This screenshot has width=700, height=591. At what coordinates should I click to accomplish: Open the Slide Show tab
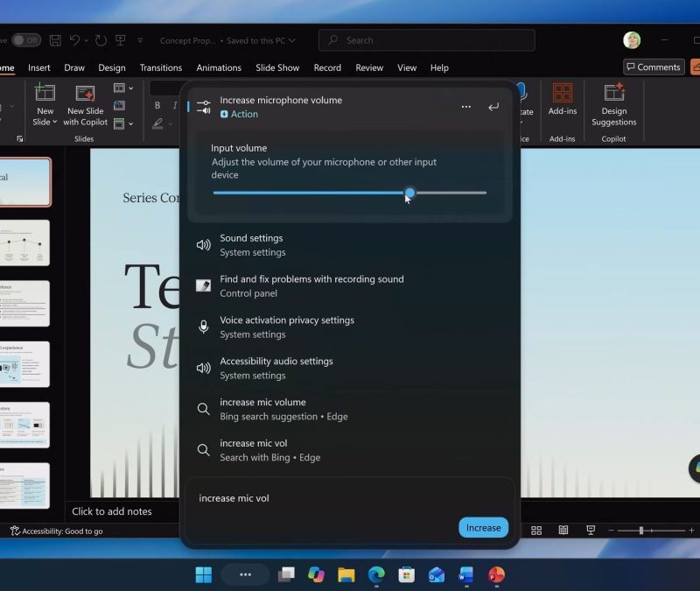pos(277,67)
